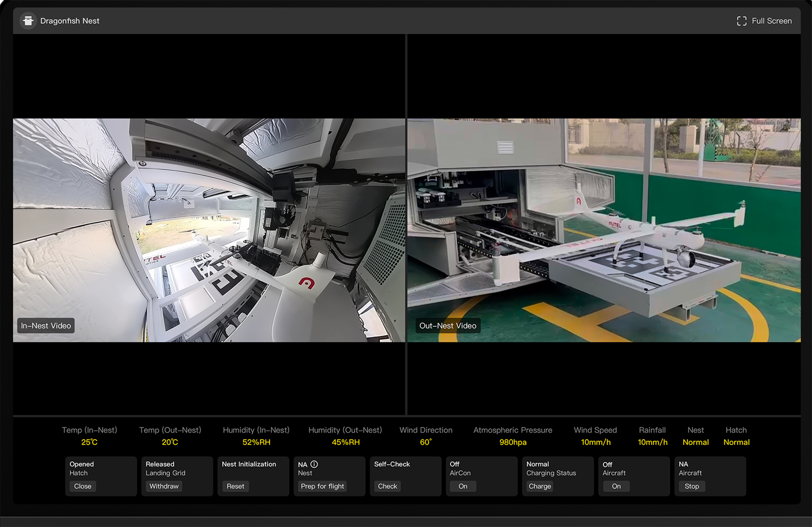Click the Dragonfish Nest logo icon
The width and height of the screenshot is (812, 527).
tap(28, 21)
